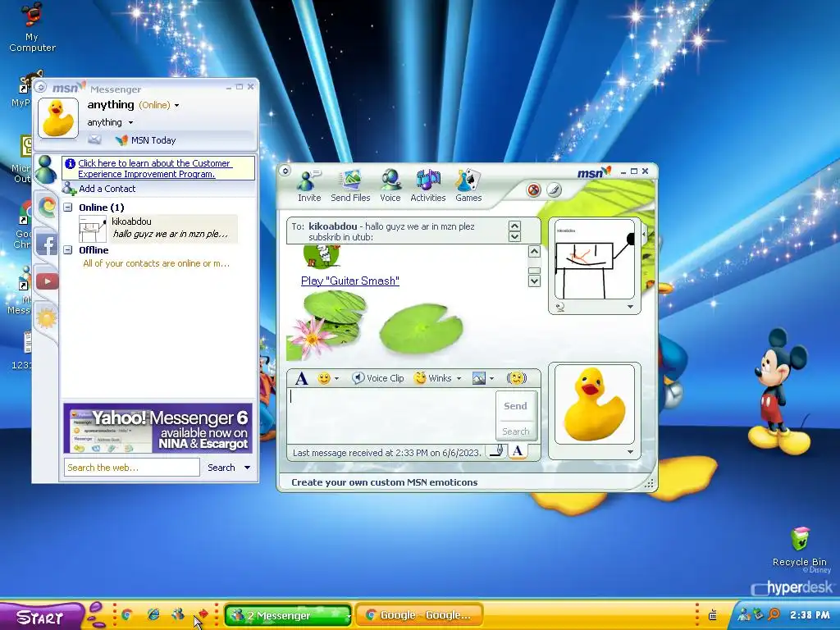Screen dimensions: 840x630
Task: Click Add a Contact icon
Action: pos(70,189)
